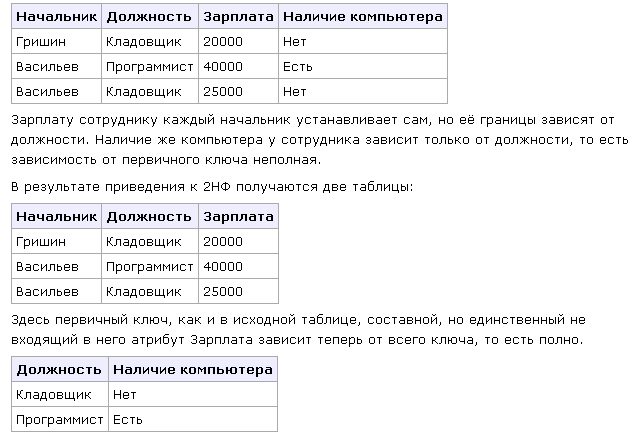642x438 pixels.
Task: Click the paragraph starting with Здесь первичный ключ
Action: (x=298, y=330)
